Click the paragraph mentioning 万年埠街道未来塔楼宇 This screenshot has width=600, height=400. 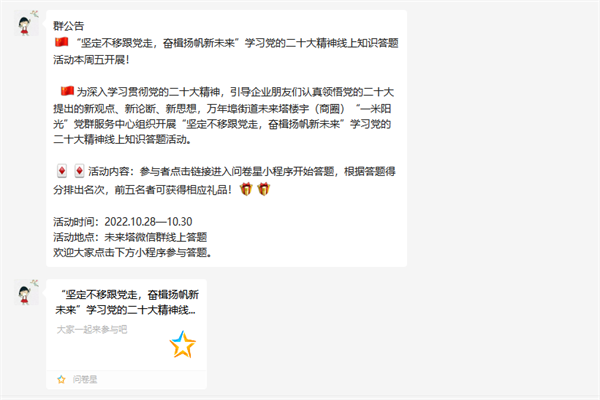click(x=224, y=116)
